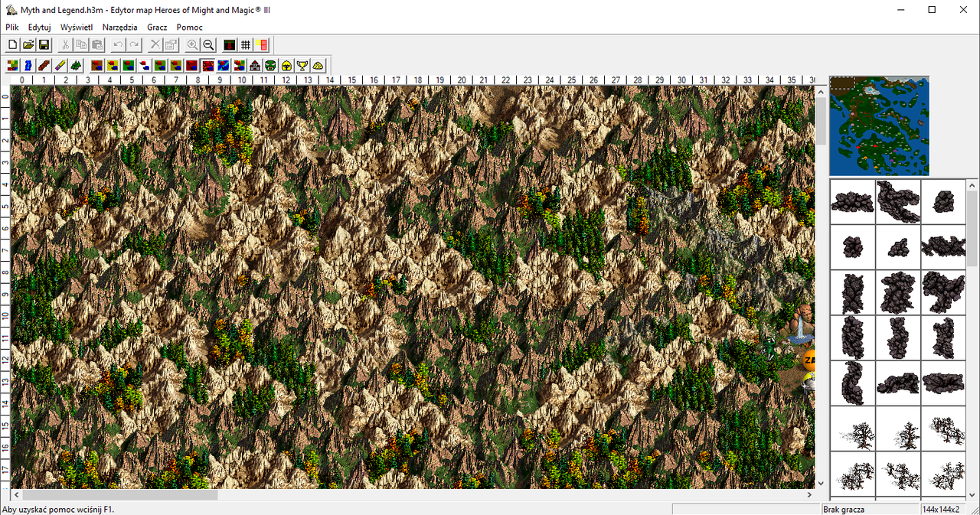980x515 pixels.
Task: Zoom in with magnifier plus icon
Action: point(192,45)
